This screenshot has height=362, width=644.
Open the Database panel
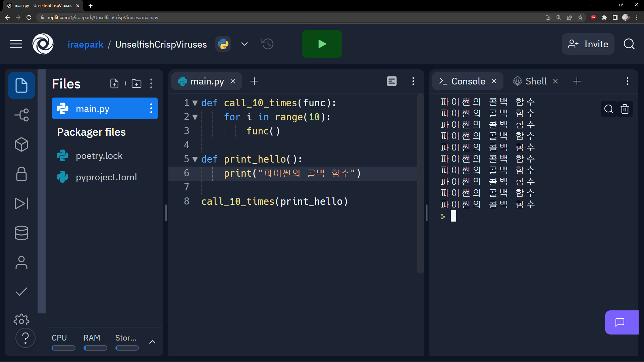tap(21, 233)
